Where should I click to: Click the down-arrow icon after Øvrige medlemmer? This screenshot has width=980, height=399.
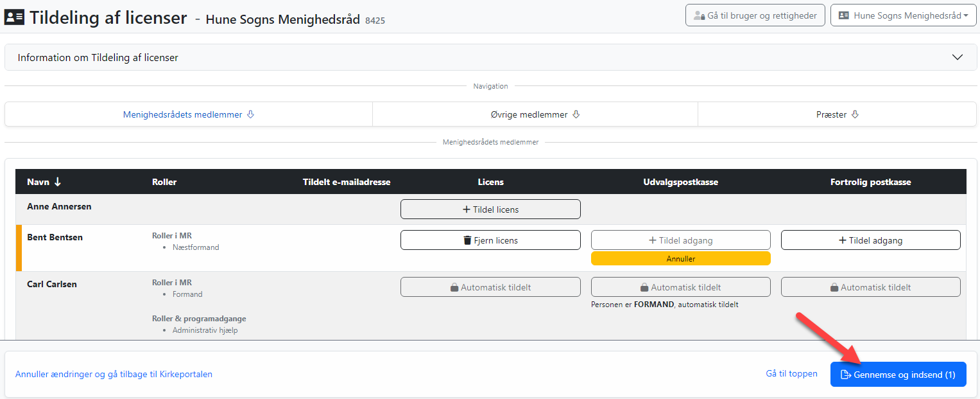[576, 114]
